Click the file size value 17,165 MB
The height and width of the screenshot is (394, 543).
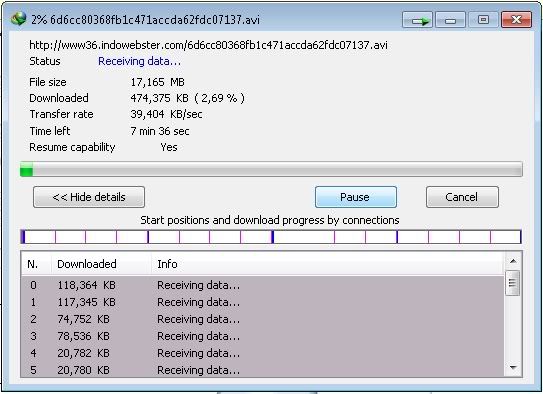[158, 82]
